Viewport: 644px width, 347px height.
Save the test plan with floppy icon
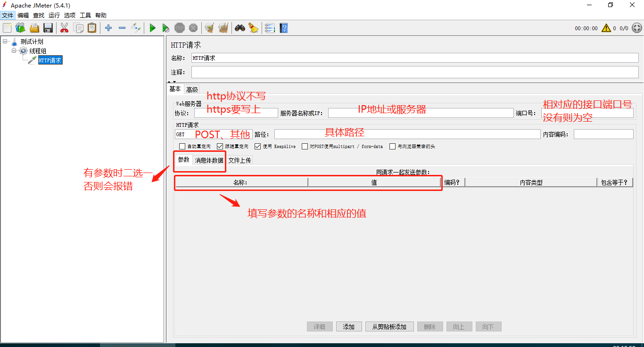[x=48, y=28]
